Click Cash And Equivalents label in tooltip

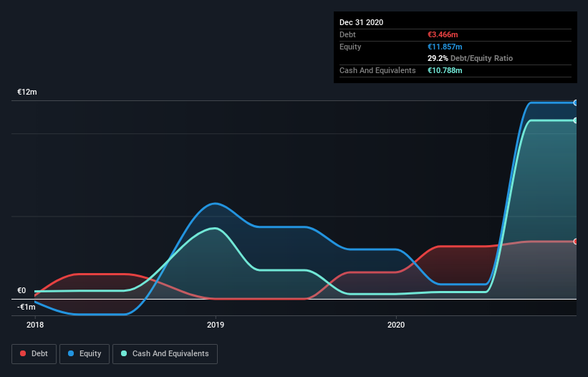pos(377,70)
